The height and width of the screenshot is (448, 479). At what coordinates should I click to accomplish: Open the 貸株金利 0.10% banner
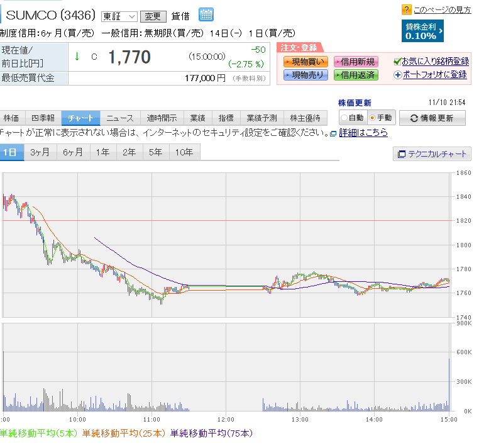[x=423, y=31]
